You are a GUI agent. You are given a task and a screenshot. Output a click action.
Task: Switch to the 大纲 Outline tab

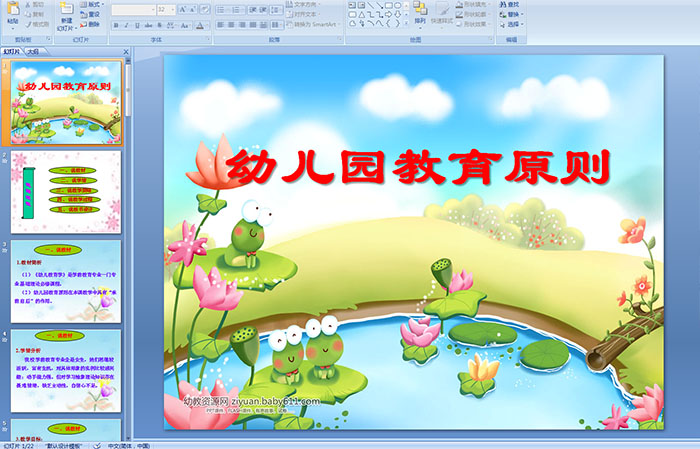(x=33, y=52)
